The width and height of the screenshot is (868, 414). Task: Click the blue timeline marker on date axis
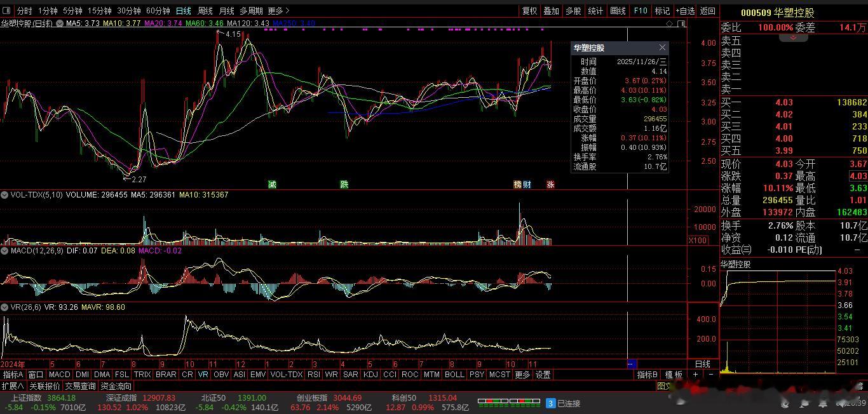[632, 364]
